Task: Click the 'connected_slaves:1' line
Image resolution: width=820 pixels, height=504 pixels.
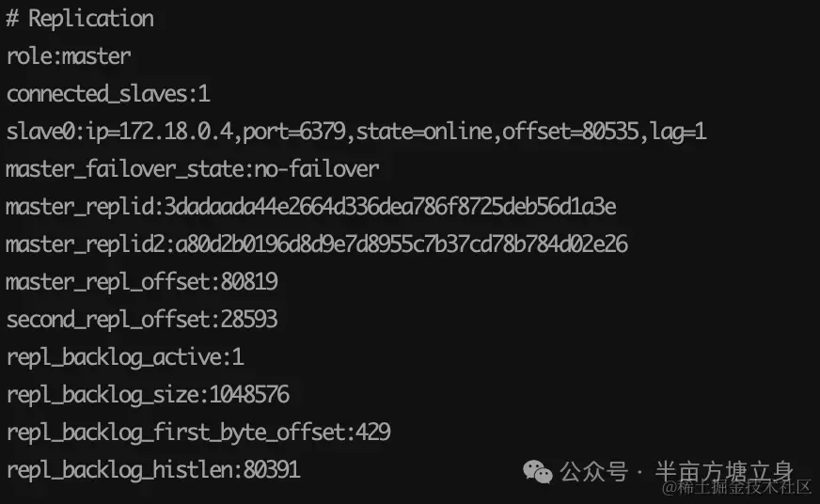Action: click(x=108, y=94)
